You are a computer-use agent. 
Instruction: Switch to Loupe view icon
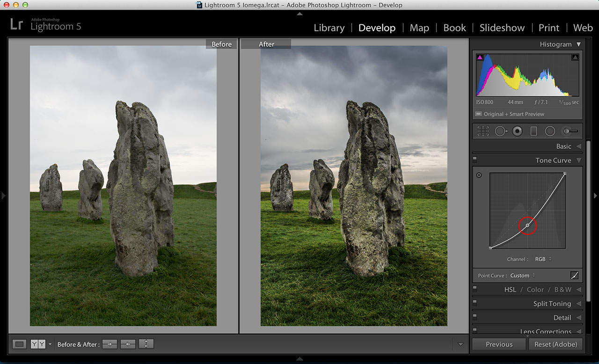coord(19,344)
